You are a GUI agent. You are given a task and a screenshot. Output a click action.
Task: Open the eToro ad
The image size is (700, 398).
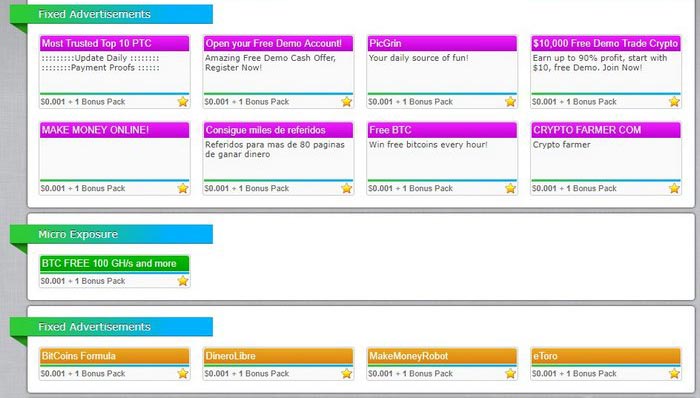point(606,356)
